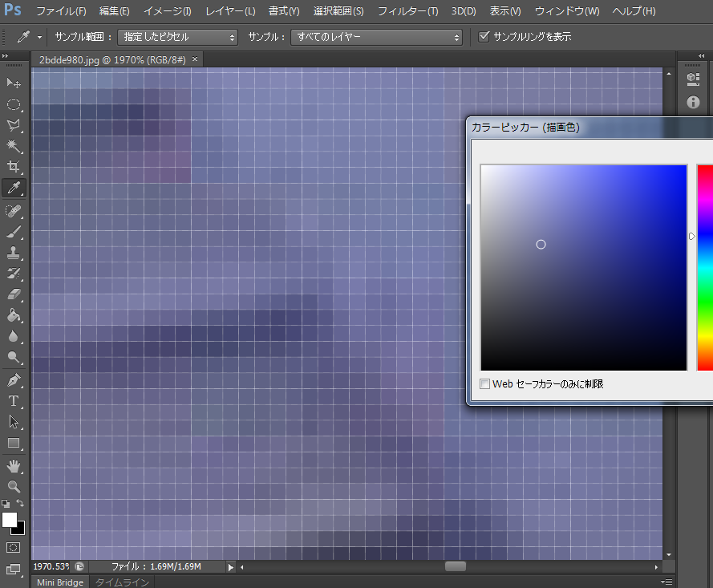Select the Move tool
Viewport: 713px width, 588px height.
14,83
